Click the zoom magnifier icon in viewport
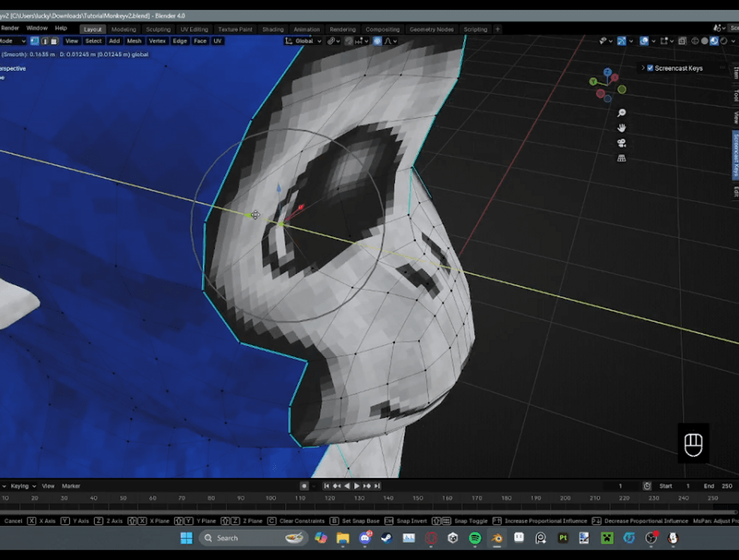Viewport: 739px width, 560px height. [x=621, y=113]
